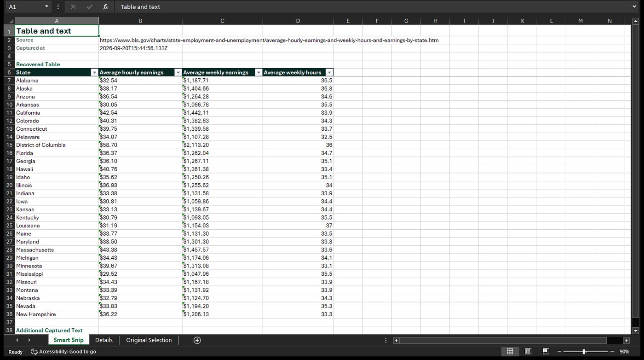Select column B header
Image resolution: width=644 pixels, height=360 pixels.
140,21
